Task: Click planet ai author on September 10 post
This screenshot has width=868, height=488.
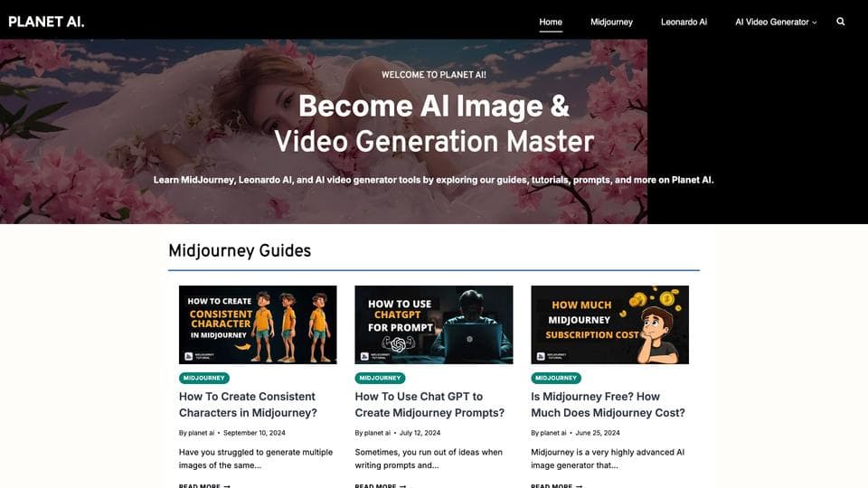Action: (201, 433)
